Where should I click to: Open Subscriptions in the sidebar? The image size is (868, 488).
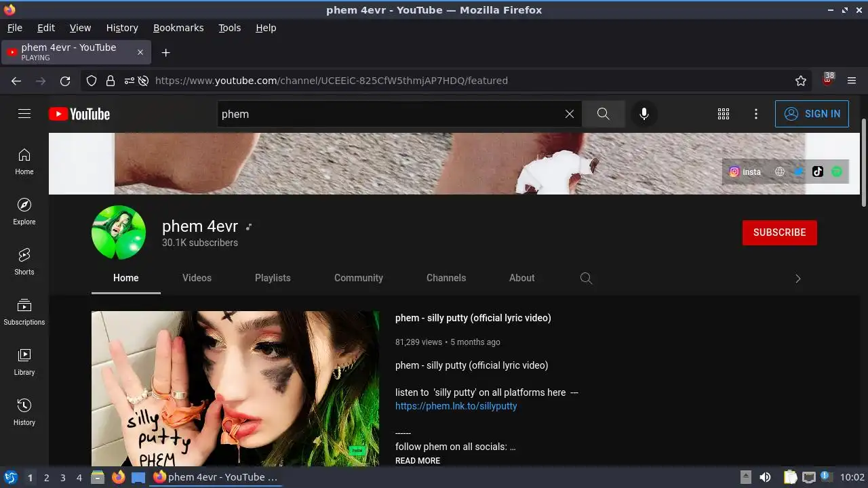[x=24, y=312]
